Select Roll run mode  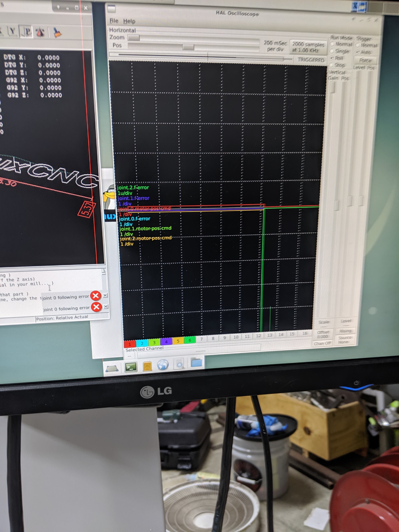tap(336, 58)
